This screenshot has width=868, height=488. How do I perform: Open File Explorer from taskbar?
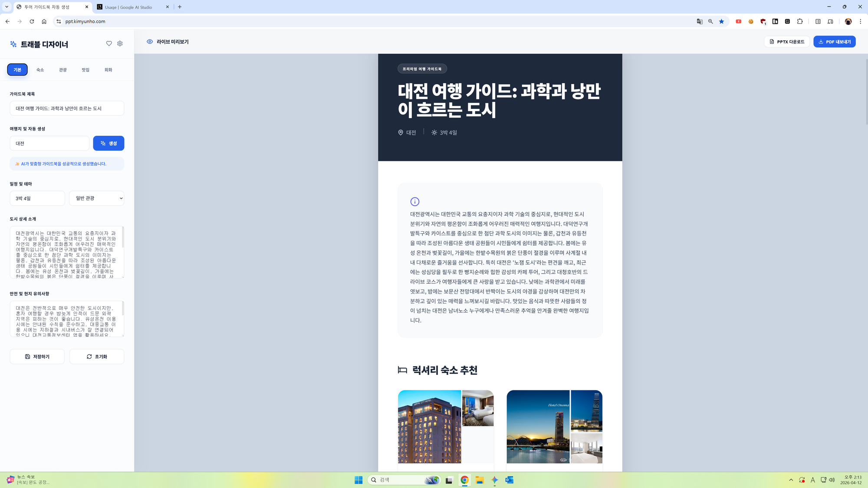pyautogui.click(x=479, y=480)
